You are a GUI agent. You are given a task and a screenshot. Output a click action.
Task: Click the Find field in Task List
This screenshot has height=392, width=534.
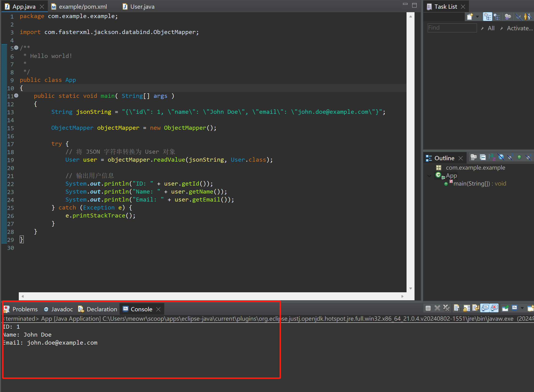[x=452, y=28]
